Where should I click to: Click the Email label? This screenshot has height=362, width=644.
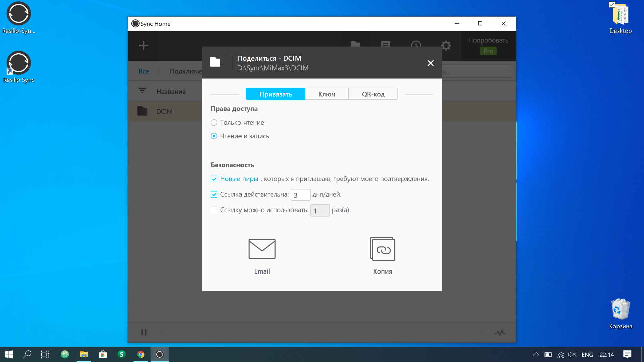262,271
